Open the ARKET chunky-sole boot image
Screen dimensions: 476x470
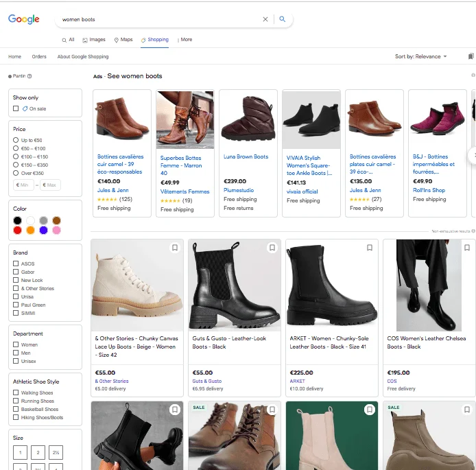point(332,285)
